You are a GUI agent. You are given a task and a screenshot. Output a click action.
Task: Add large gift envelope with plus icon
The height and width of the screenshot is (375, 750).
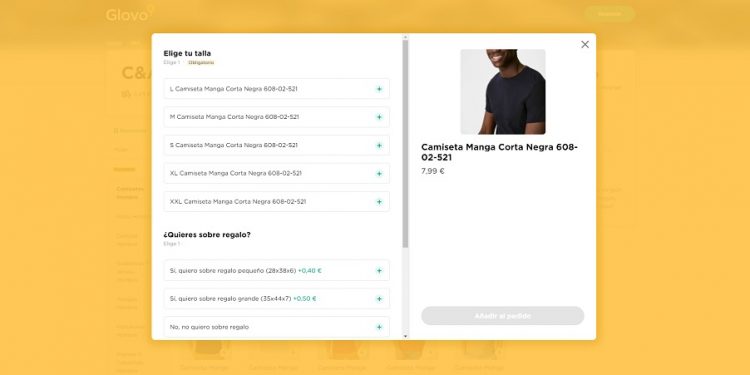379,299
